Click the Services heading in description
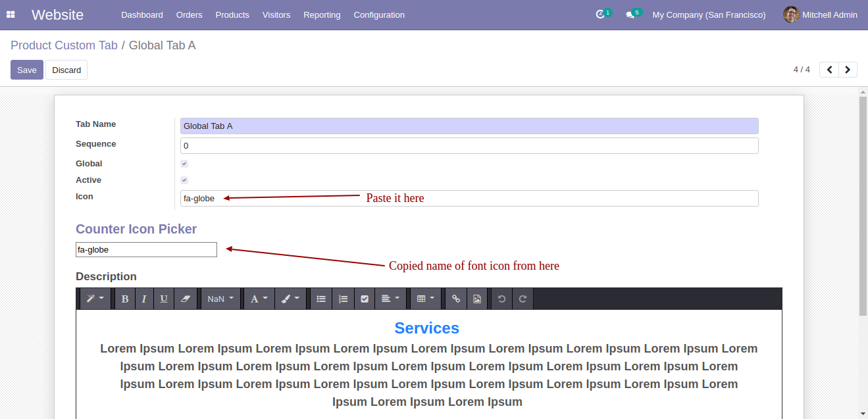This screenshot has height=419, width=868. coord(426,328)
